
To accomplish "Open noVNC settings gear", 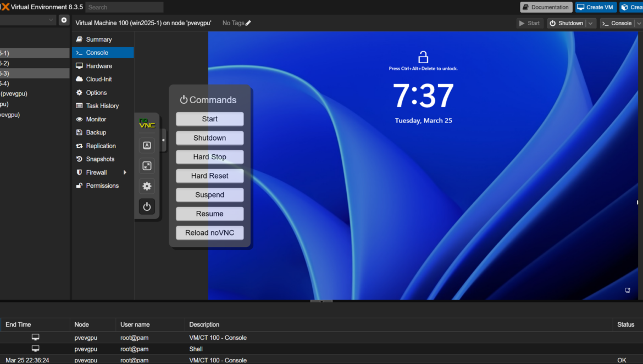I will (147, 186).
